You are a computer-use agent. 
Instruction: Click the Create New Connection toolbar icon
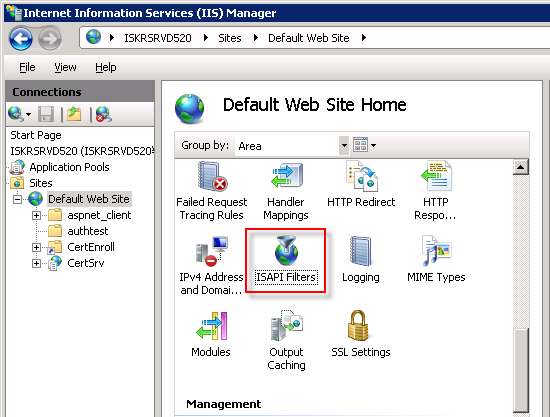coord(16,114)
